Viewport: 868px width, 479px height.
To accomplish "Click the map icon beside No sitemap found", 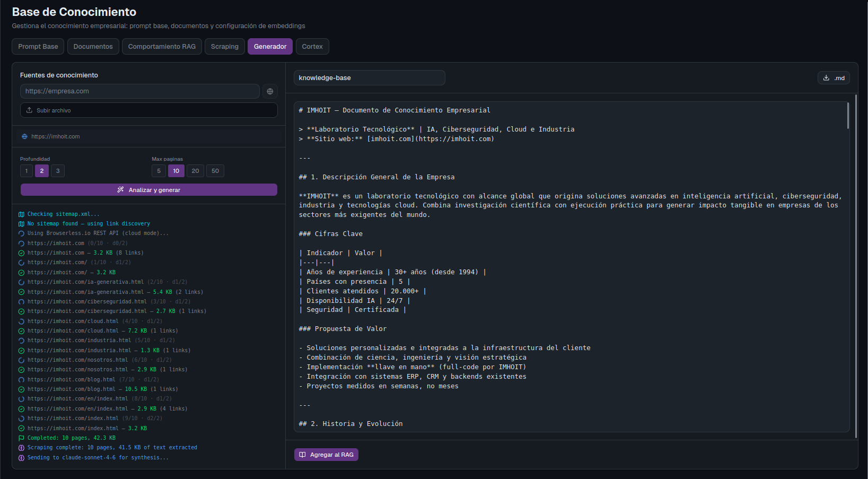I will [21, 224].
